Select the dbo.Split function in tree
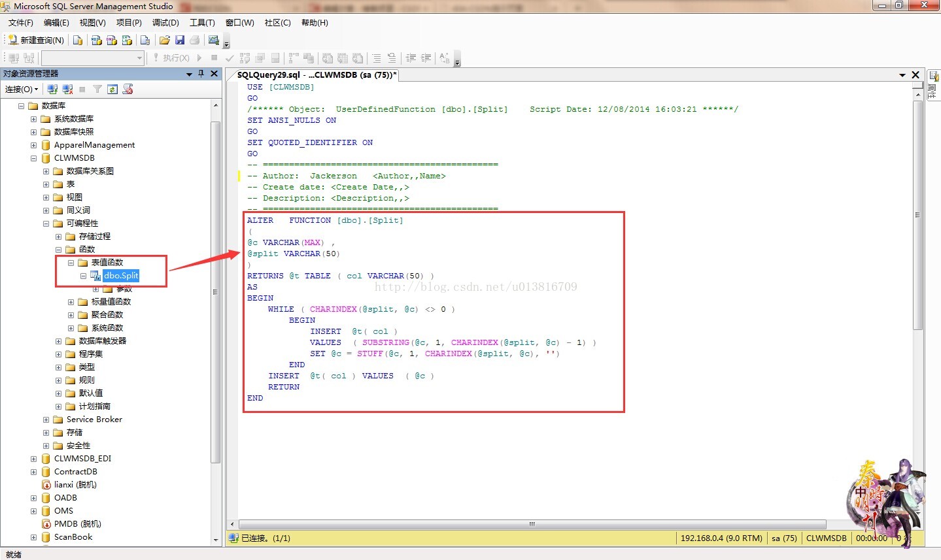The width and height of the screenshot is (941, 560). (x=121, y=276)
